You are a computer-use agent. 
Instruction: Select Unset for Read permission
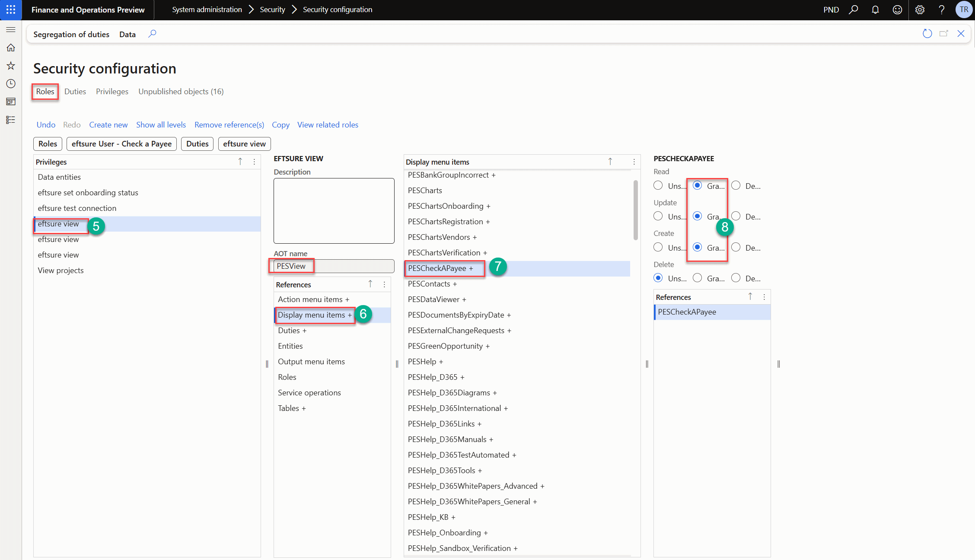(658, 185)
